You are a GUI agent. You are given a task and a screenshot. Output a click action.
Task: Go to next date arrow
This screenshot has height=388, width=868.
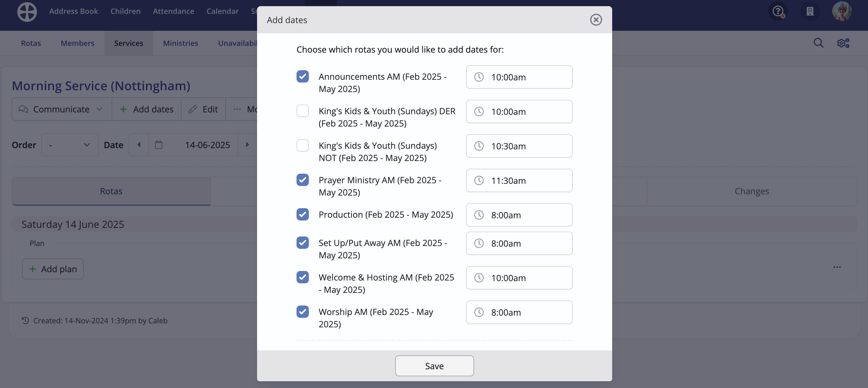[x=247, y=145]
